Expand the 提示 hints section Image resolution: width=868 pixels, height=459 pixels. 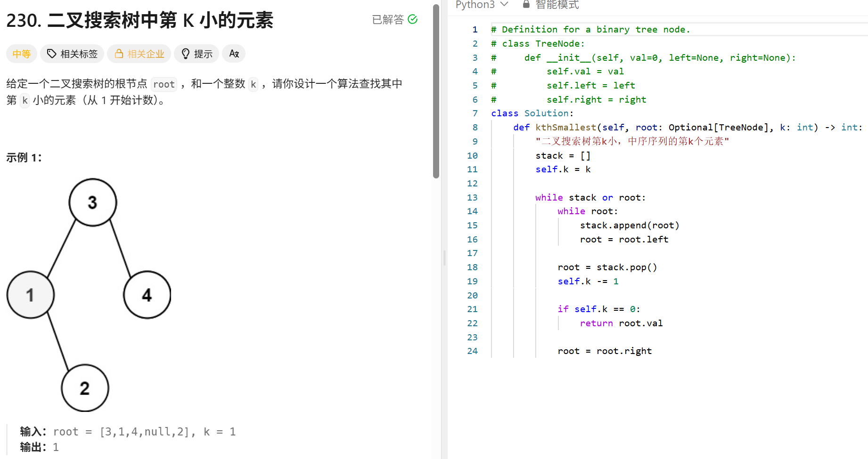pos(197,53)
